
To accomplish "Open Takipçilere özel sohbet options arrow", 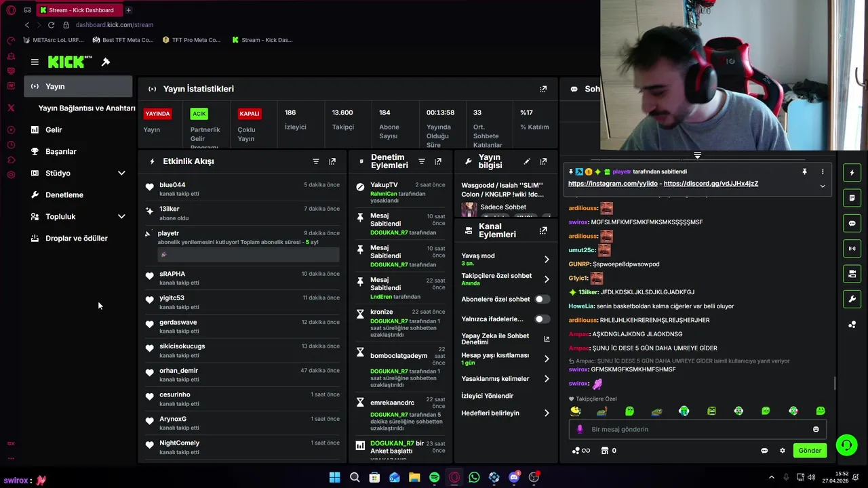I will point(547,279).
